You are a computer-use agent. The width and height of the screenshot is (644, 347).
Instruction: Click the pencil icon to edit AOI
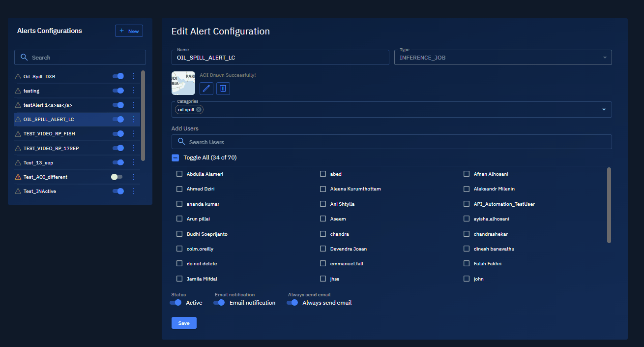click(x=206, y=89)
